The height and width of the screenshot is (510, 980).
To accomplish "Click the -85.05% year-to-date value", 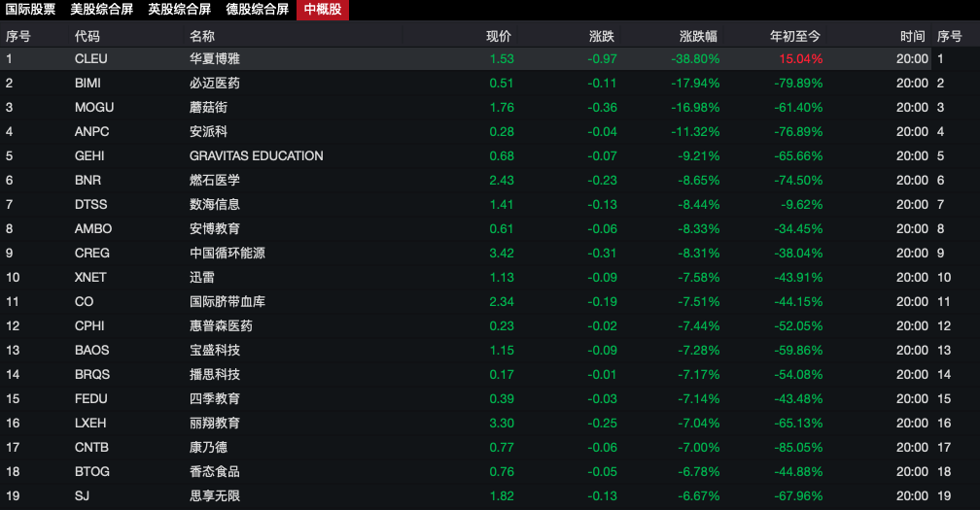I will [x=798, y=448].
